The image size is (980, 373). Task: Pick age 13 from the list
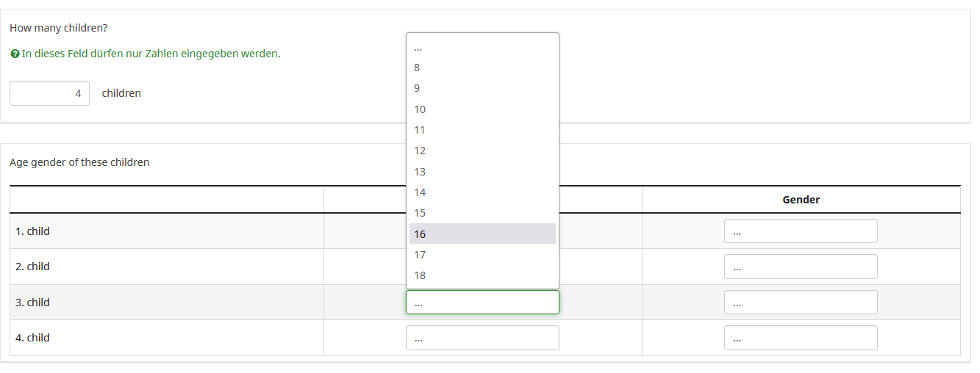[482, 172]
